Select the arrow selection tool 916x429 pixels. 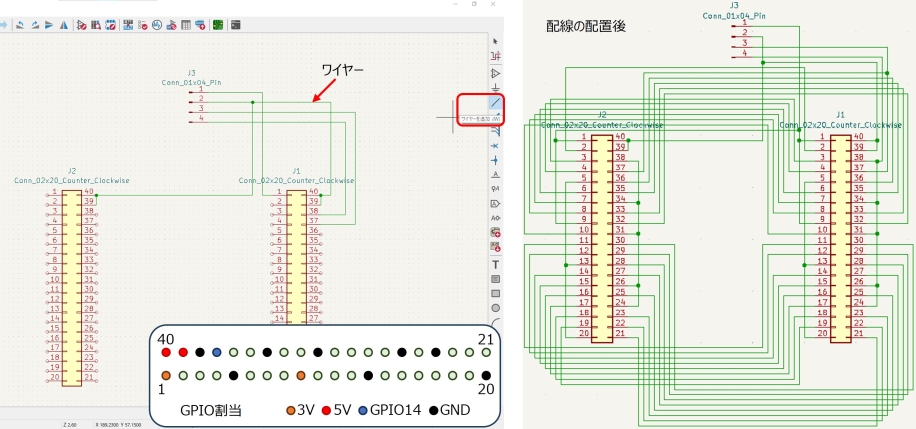point(496,41)
